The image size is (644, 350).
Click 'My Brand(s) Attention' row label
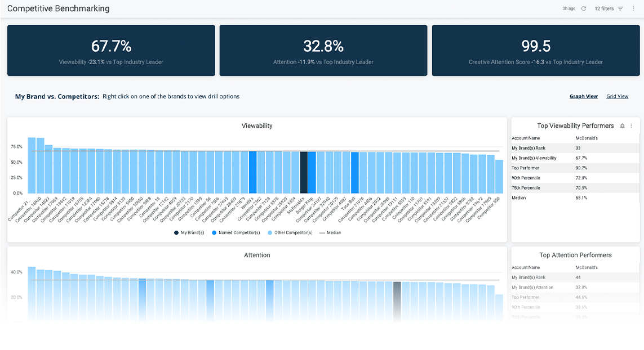click(x=532, y=287)
